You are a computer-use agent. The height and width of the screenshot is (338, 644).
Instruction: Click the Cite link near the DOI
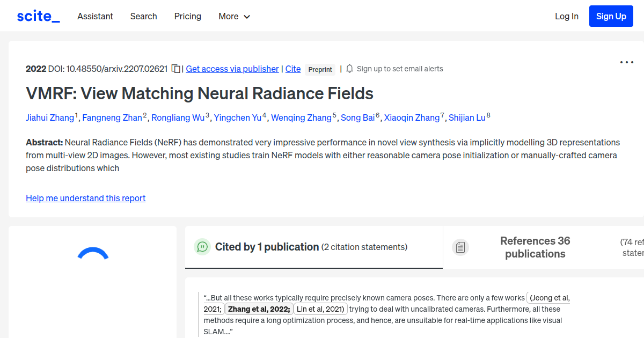(293, 69)
